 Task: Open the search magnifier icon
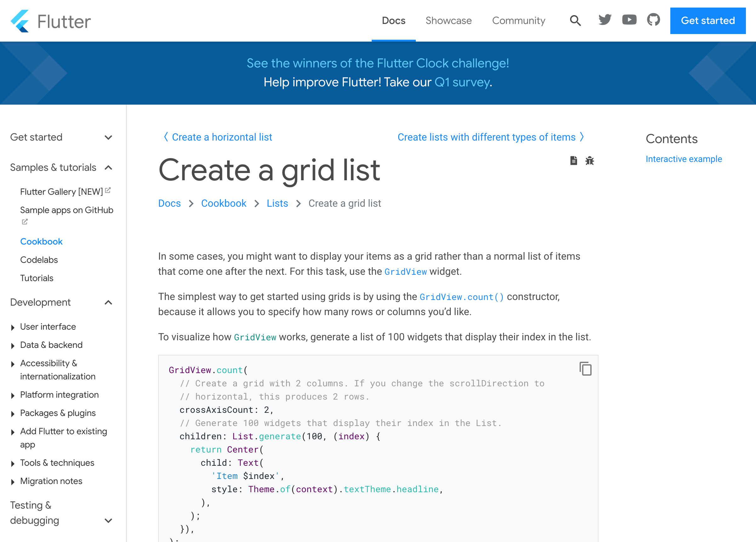pyautogui.click(x=575, y=21)
